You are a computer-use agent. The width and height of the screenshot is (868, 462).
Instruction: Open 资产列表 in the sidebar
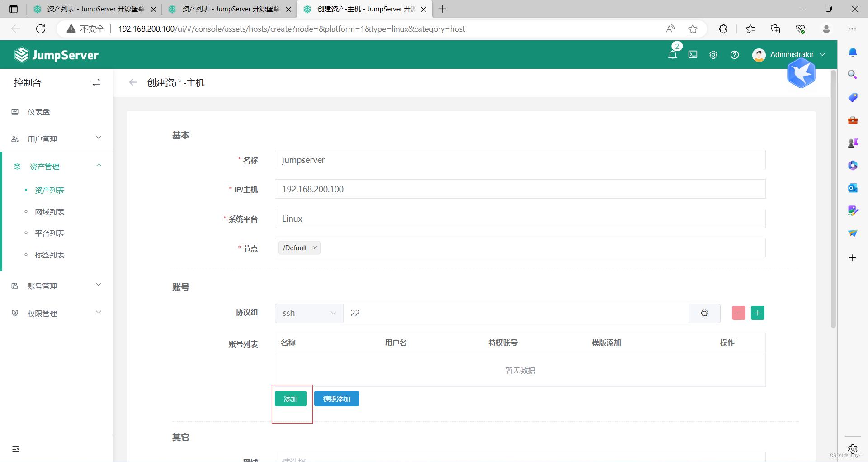point(50,190)
